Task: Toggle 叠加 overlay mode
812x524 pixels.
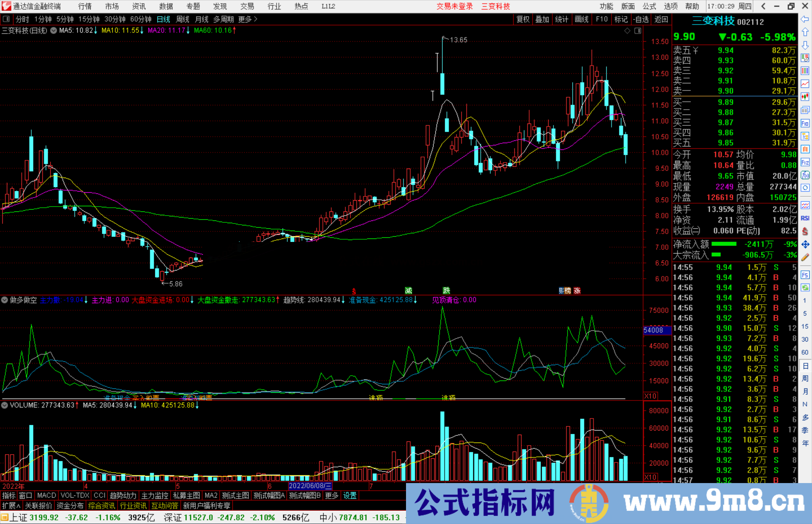Action: 542,19
